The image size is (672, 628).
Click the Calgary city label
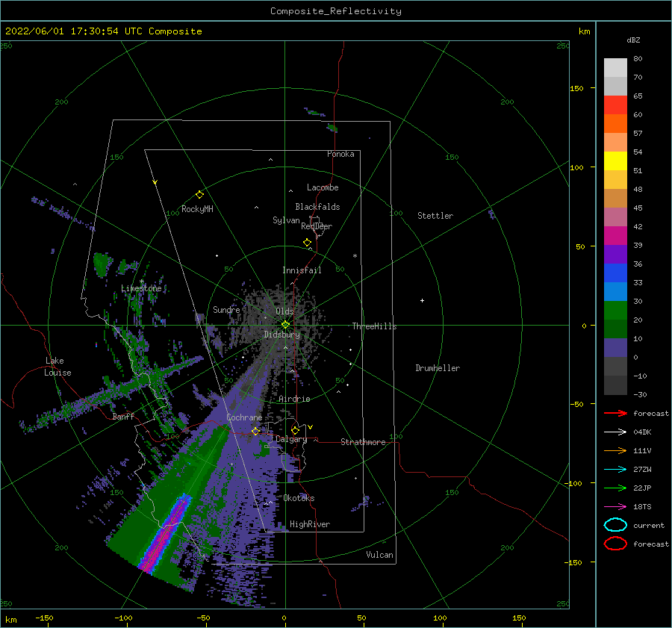[x=291, y=439]
